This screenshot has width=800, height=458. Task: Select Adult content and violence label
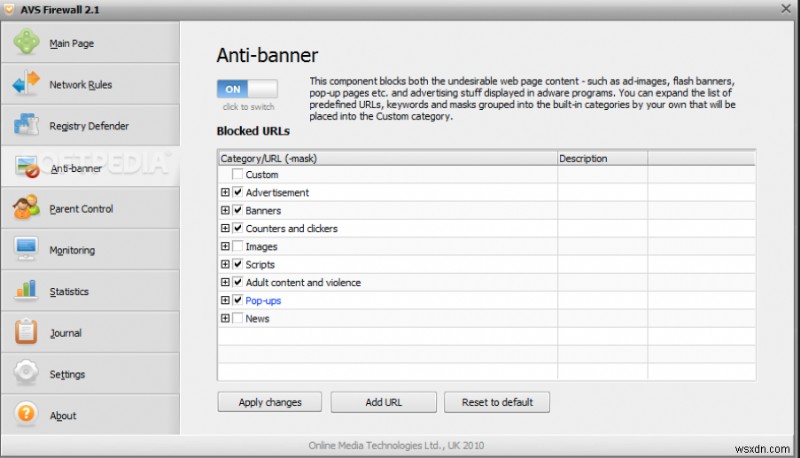[303, 282]
